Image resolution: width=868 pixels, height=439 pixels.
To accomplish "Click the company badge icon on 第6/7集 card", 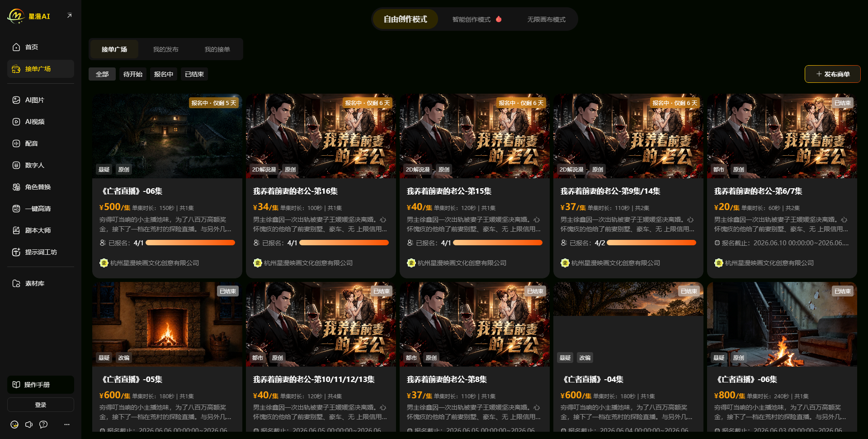I will pyautogui.click(x=719, y=263).
